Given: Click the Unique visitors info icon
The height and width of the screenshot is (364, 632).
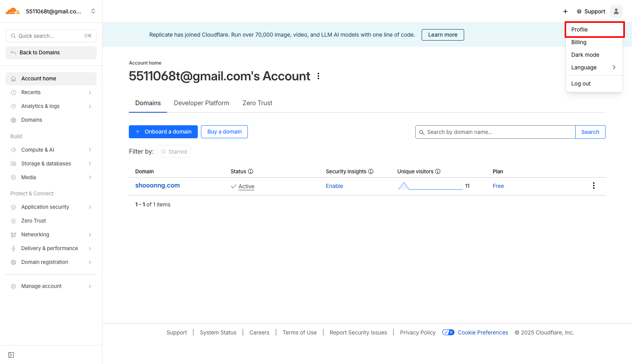Looking at the screenshot, I should (x=438, y=171).
